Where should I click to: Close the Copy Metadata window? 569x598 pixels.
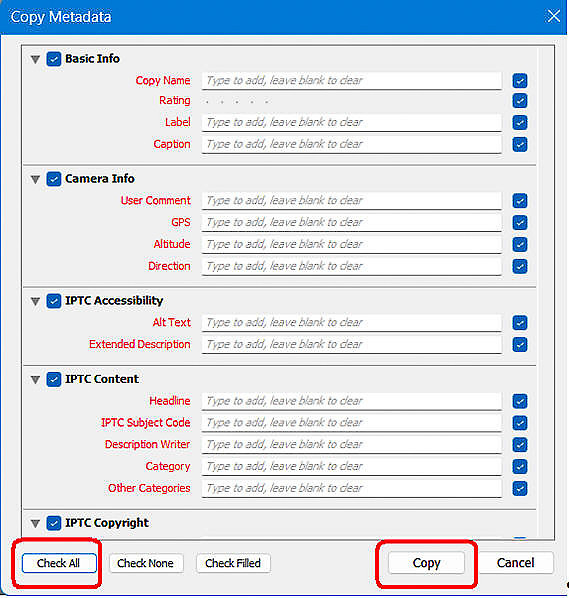(553, 16)
